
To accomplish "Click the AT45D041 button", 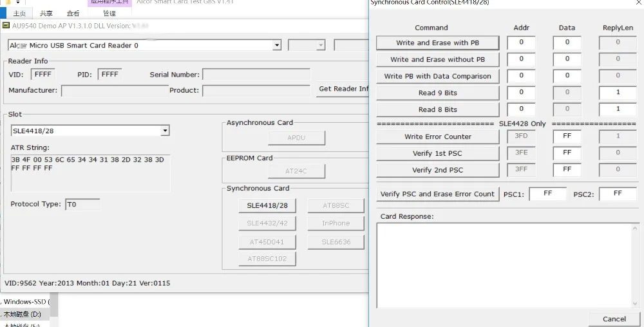I will [x=267, y=242].
